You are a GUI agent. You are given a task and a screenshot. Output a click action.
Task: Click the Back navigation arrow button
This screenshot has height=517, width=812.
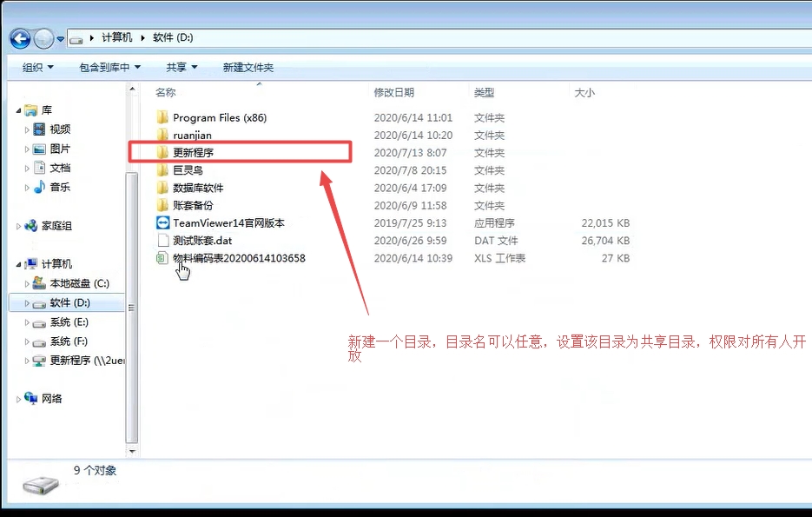click(x=20, y=39)
